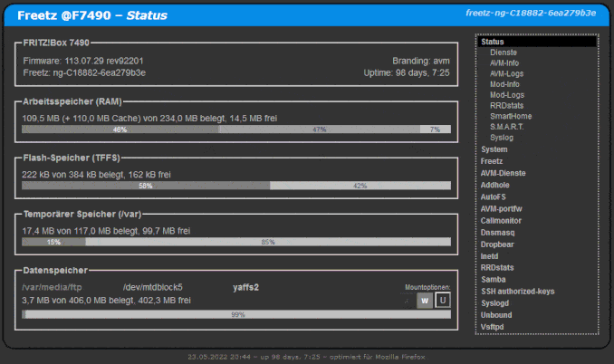Open the Dnsmasq package page
This screenshot has width=614, height=364.
498,233
